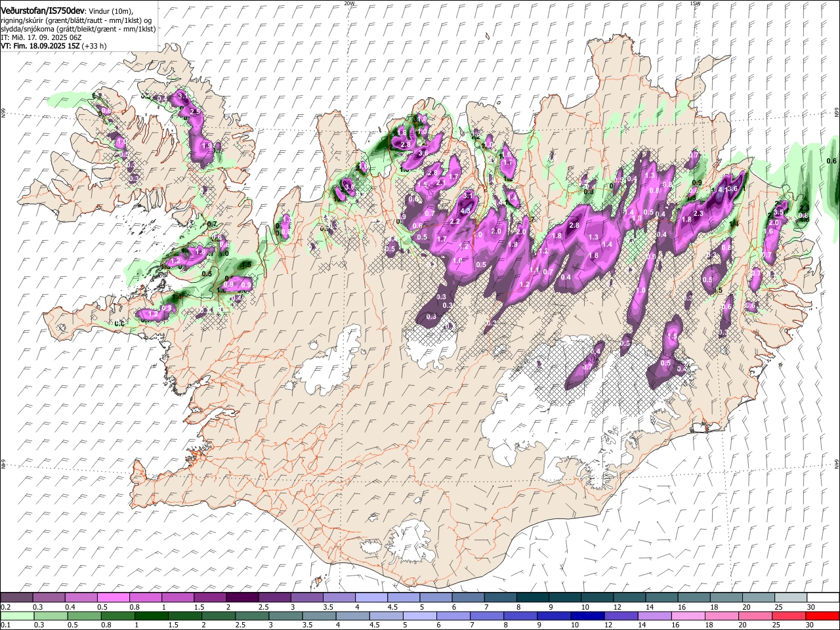Image resolution: width=840 pixels, height=630 pixels.
Task: Click the darkest purple 2 swatch in upper legend
Action: click(242, 598)
